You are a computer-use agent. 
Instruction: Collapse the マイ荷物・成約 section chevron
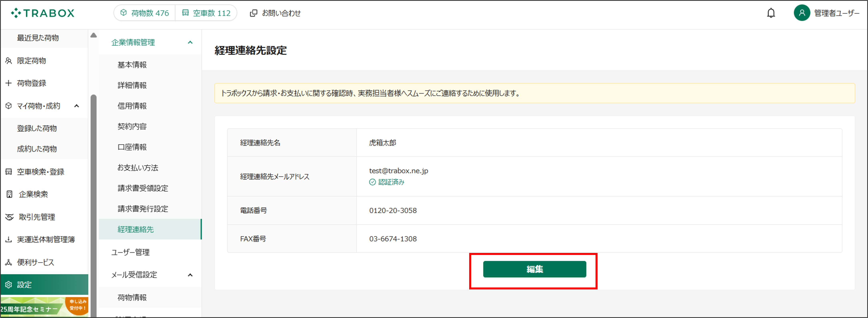77,106
